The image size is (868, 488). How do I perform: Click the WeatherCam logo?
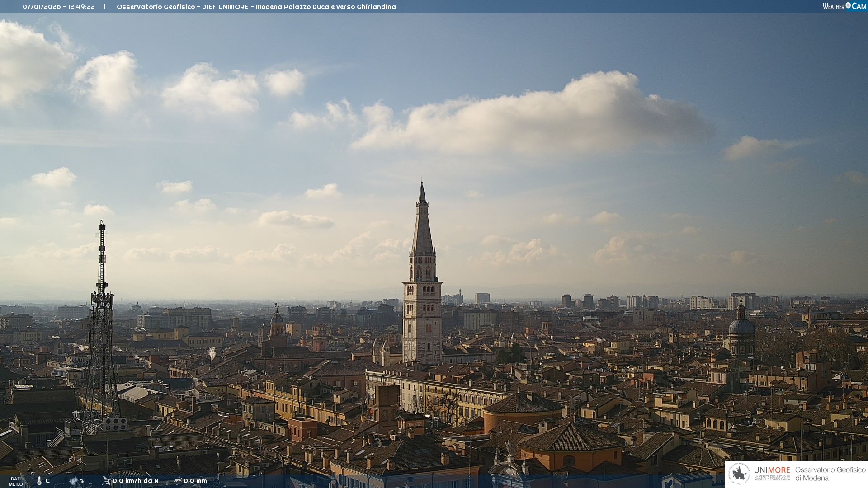pyautogui.click(x=844, y=6)
